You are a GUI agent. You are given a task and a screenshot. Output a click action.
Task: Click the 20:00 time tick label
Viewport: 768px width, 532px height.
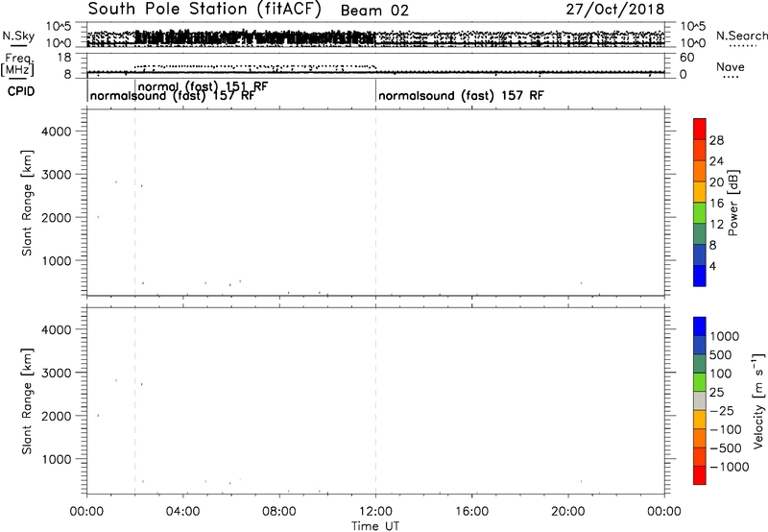tap(567, 512)
